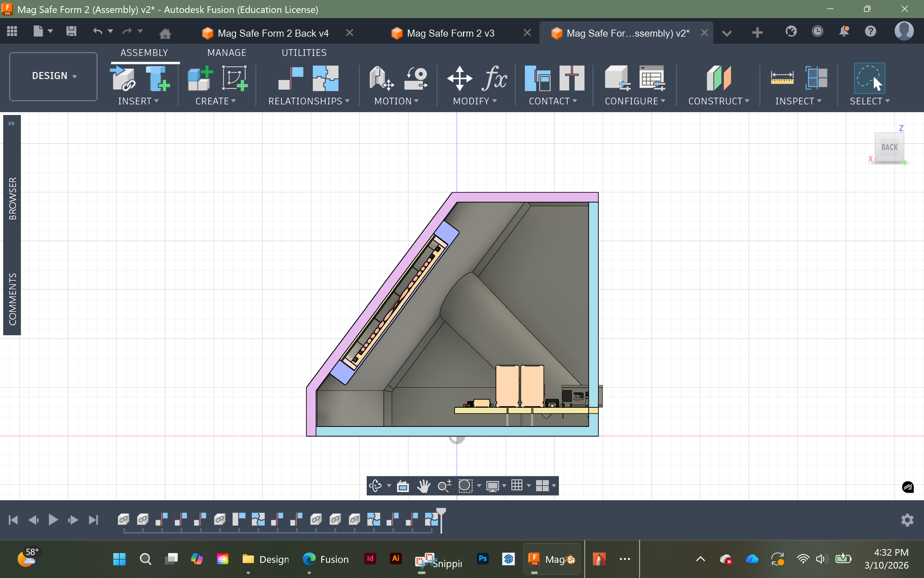Select the Pan hand tool

(424, 486)
